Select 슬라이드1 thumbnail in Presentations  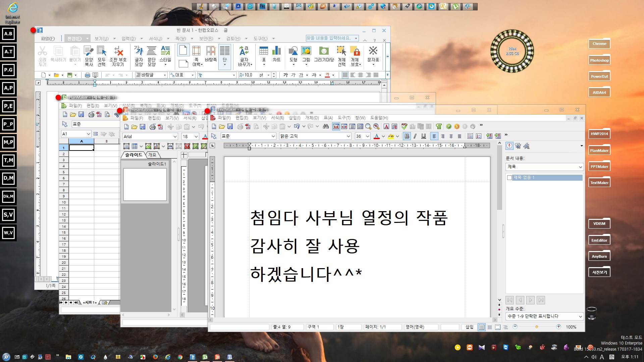145,184
